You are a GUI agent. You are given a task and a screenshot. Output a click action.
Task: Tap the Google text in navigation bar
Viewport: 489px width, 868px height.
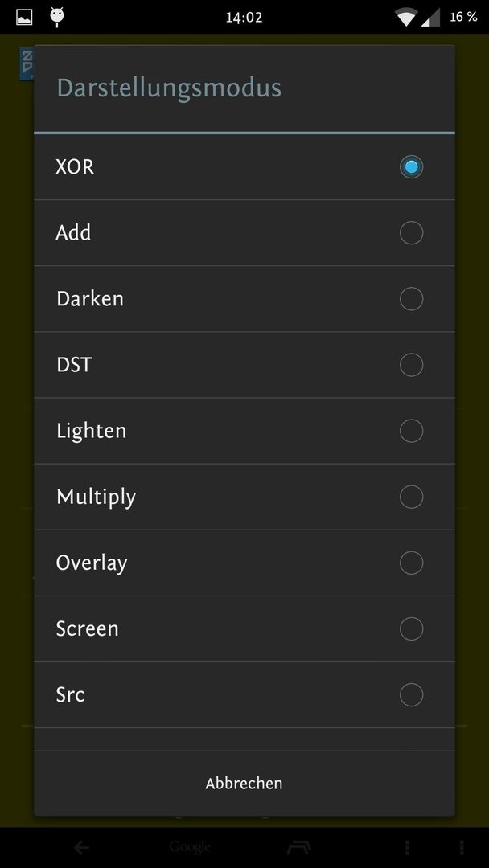point(190,847)
